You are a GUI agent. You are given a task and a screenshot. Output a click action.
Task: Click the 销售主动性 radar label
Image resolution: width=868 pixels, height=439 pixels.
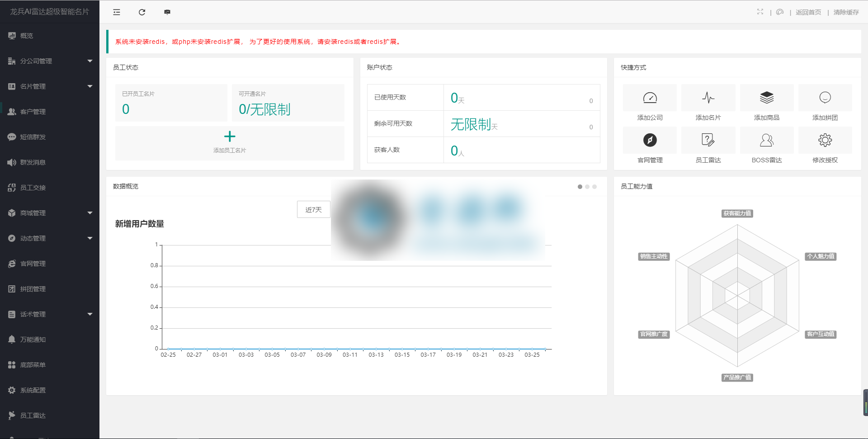coord(654,256)
